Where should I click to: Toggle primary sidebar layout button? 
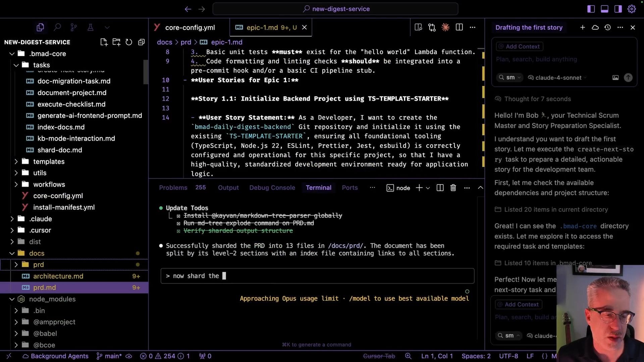[x=591, y=9]
